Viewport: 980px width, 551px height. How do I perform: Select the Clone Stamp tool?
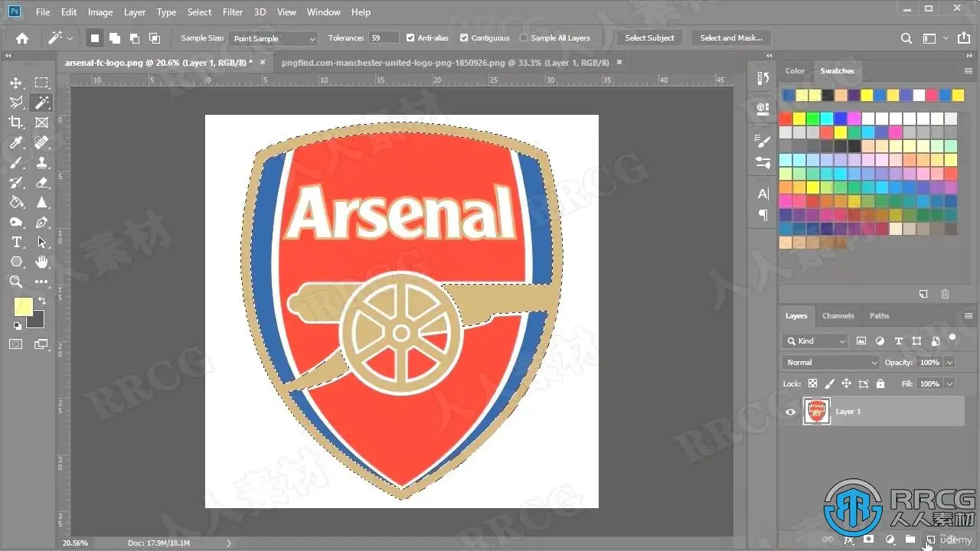41,162
